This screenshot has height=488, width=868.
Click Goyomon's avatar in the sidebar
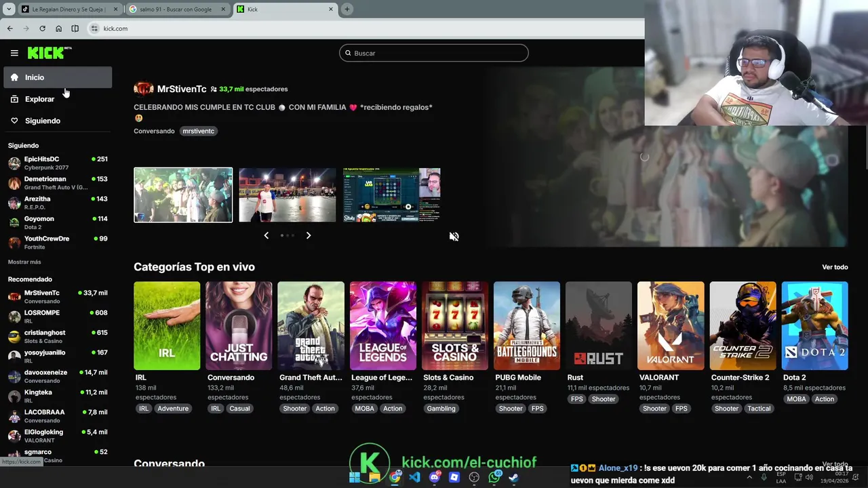click(14, 223)
